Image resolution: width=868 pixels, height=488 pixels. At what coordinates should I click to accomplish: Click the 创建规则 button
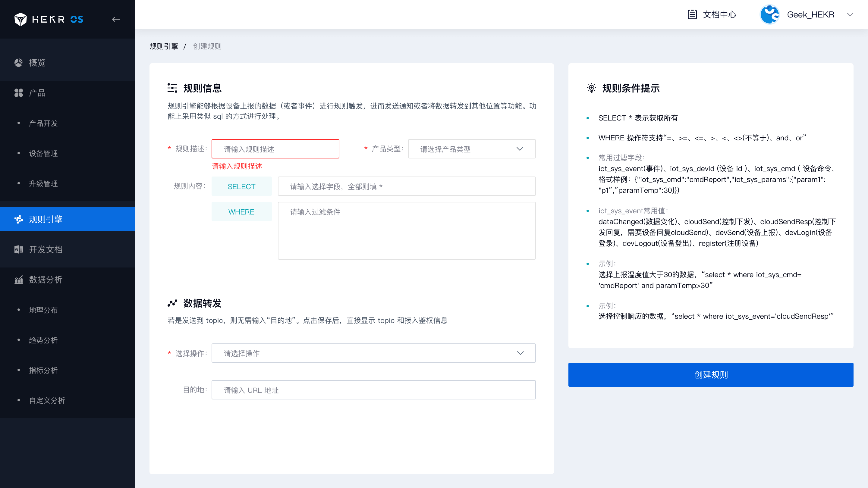(x=711, y=374)
